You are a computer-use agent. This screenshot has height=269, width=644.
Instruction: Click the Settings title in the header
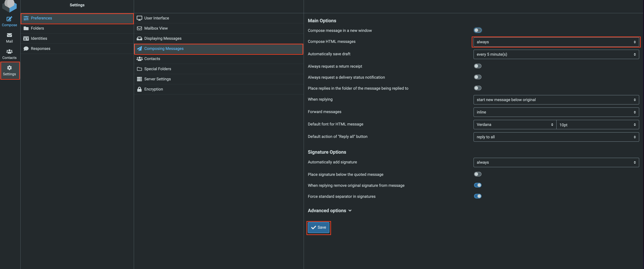[77, 5]
